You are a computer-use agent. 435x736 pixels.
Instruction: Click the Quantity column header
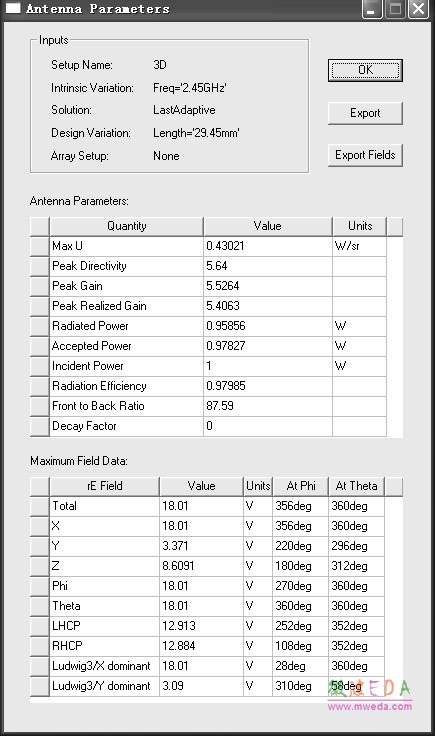(126, 226)
